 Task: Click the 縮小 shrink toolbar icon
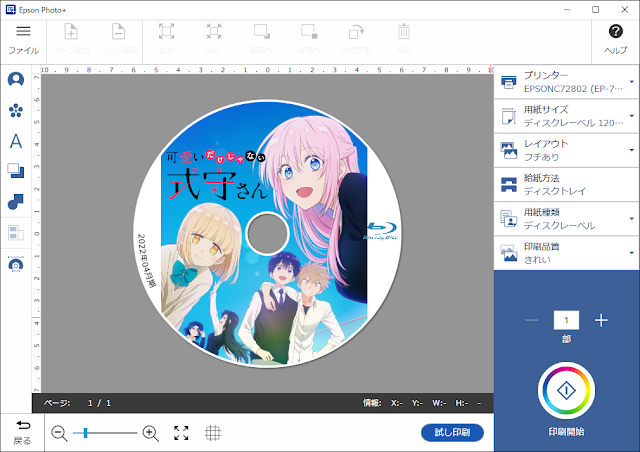pyautogui.click(x=214, y=40)
